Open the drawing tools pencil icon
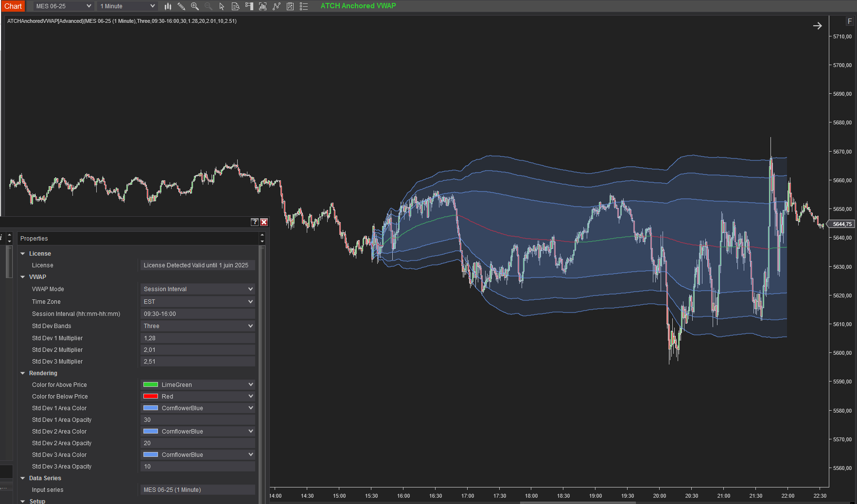 (x=181, y=6)
